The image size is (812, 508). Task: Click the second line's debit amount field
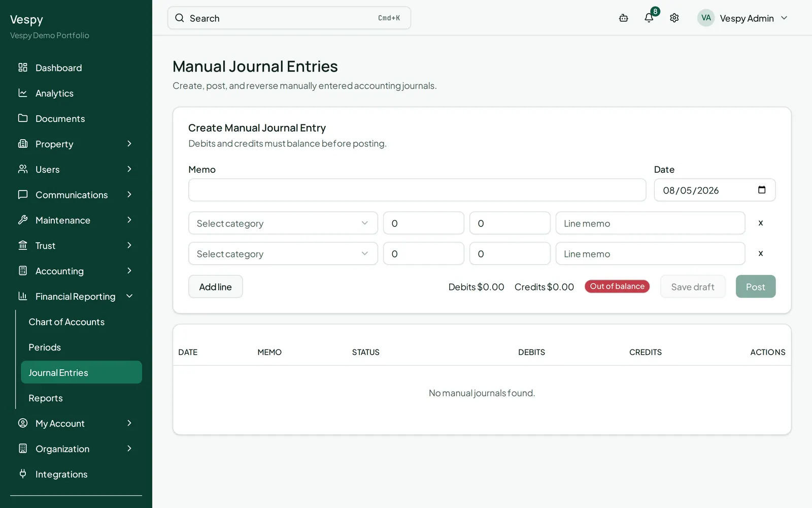424,253
